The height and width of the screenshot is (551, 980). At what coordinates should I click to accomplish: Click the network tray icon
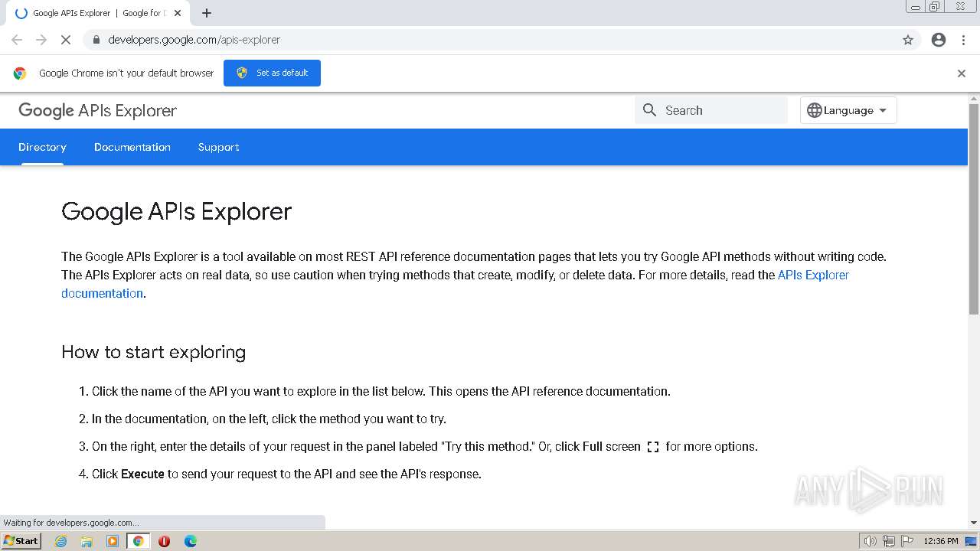[x=889, y=541]
